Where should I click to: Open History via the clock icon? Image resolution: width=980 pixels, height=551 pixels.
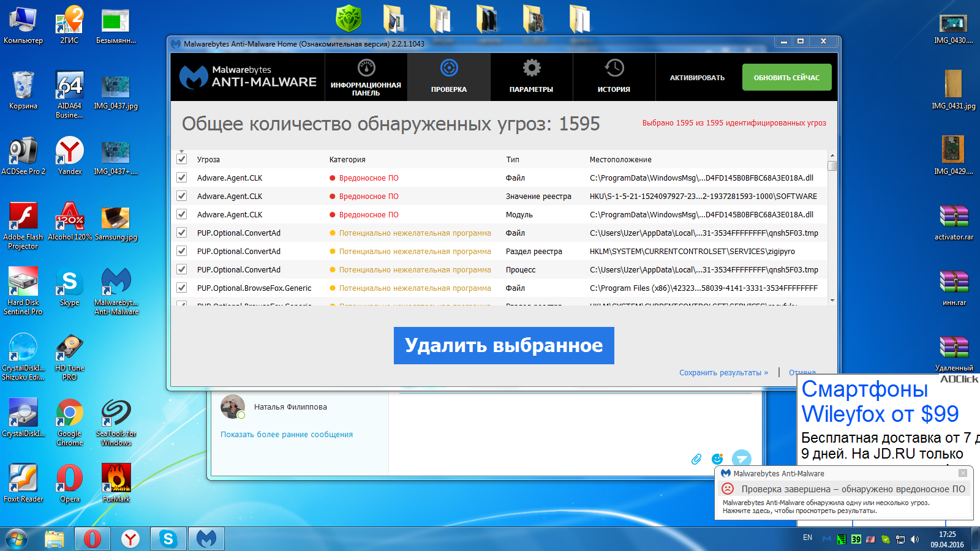coord(614,68)
